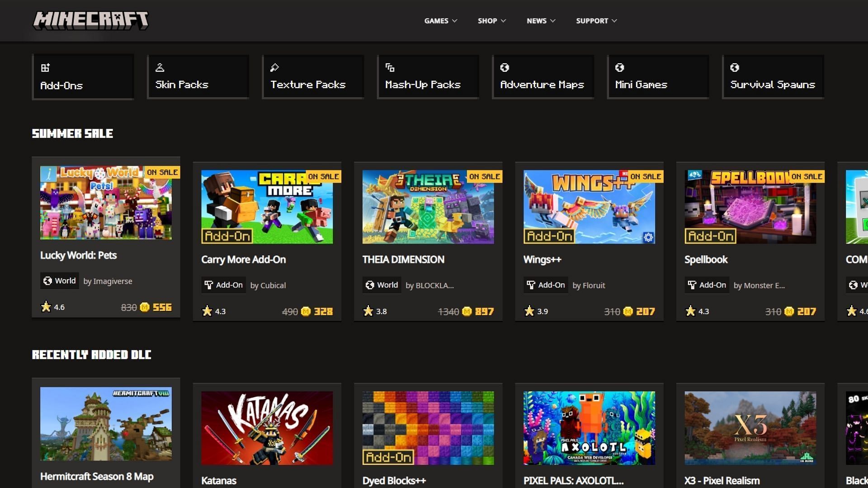This screenshot has width=868, height=488.
Task: Click the Minecraft logo
Action: tap(90, 20)
